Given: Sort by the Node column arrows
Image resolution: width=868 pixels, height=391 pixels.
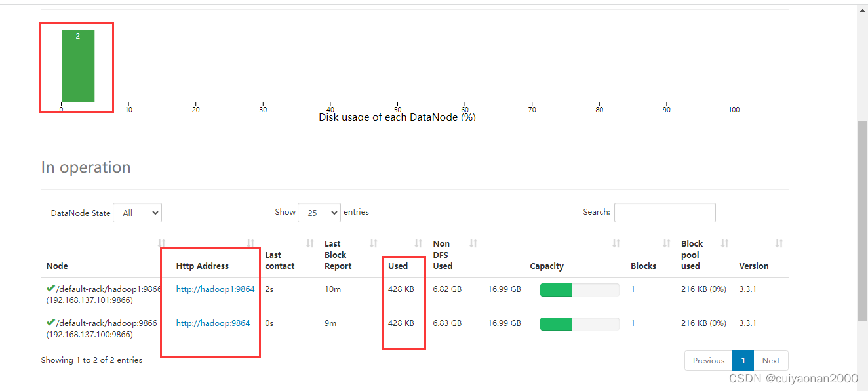Looking at the screenshot, I should (162, 243).
